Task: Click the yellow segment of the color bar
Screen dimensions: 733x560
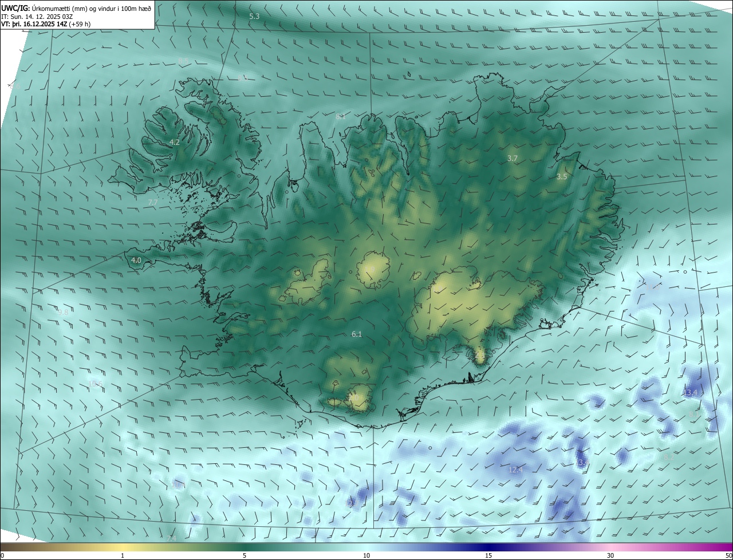Action: (x=123, y=547)
